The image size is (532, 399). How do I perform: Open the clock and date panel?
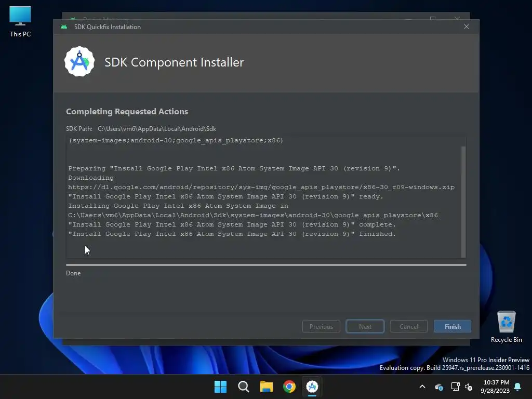point(495,387)
